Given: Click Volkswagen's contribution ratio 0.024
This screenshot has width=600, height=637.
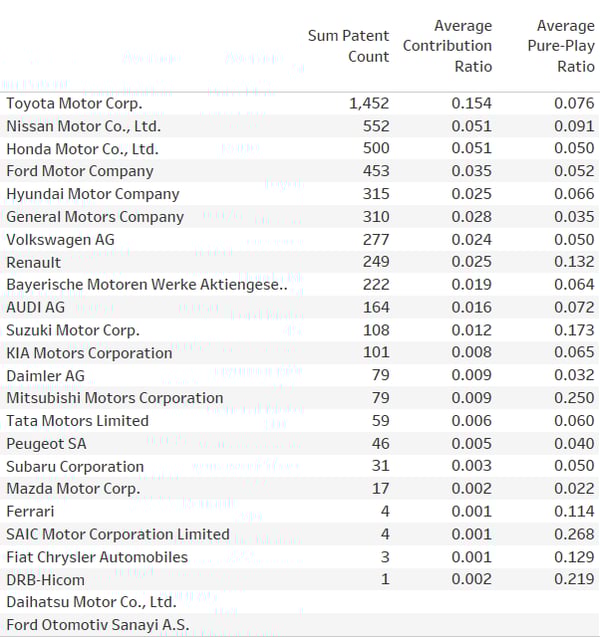Looking at the screenshot, I should coord(472,239).
